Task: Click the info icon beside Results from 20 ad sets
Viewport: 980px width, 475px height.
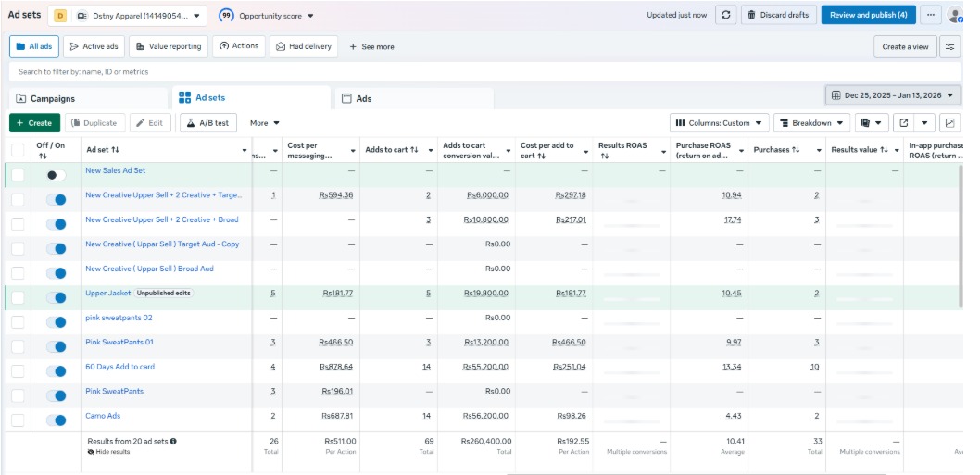Action: (173, 442)
